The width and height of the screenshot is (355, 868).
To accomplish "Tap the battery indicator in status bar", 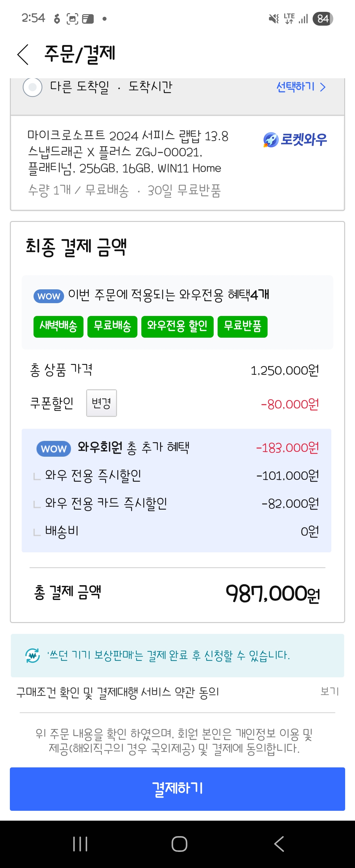I will click(x=322, y=19).
